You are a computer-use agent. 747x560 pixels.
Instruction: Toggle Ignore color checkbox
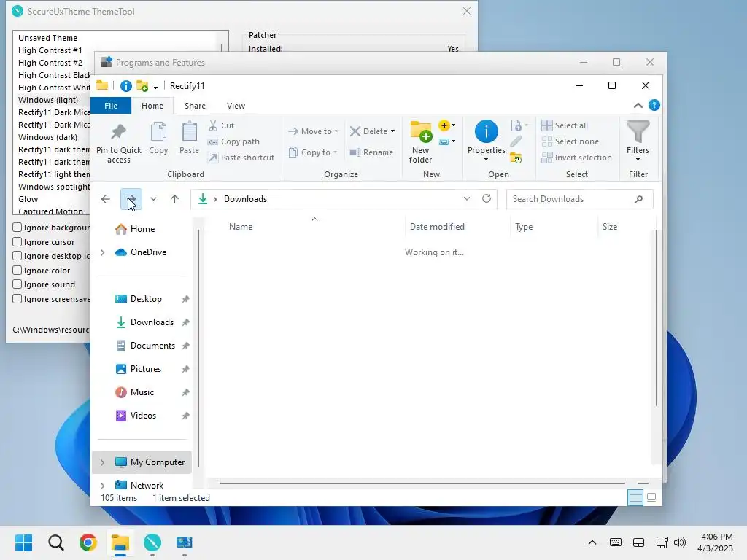(18, 271)
